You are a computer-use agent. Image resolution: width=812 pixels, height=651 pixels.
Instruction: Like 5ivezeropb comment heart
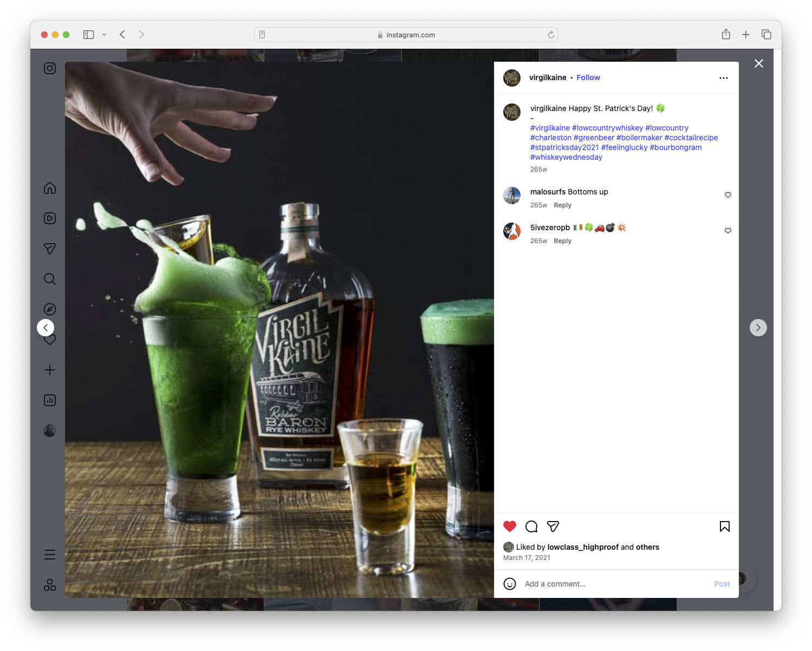point(728,231)
